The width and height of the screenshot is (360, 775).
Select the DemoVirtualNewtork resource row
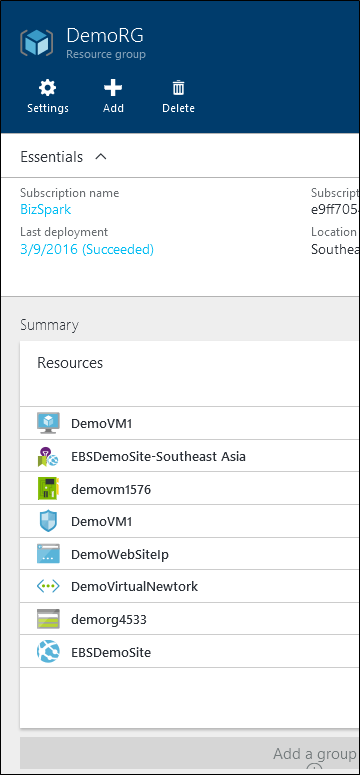[x=190, y=587]
